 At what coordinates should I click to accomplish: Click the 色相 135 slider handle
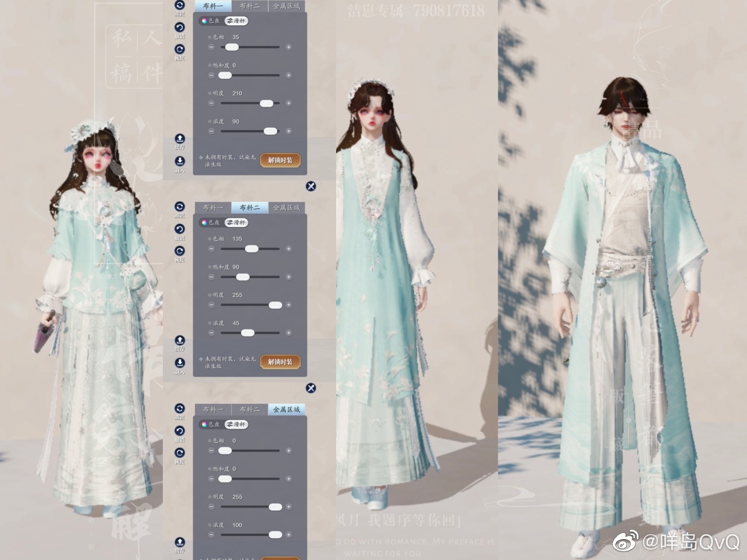[x=252, y=249]
